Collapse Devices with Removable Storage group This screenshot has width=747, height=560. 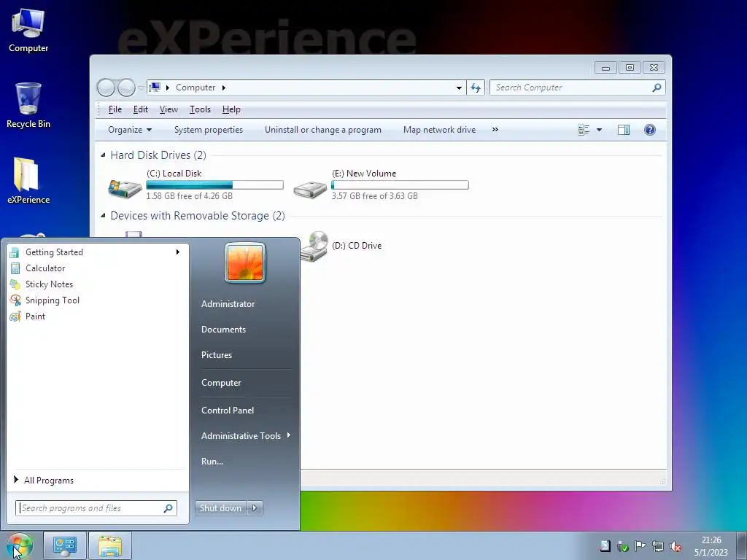103,216
